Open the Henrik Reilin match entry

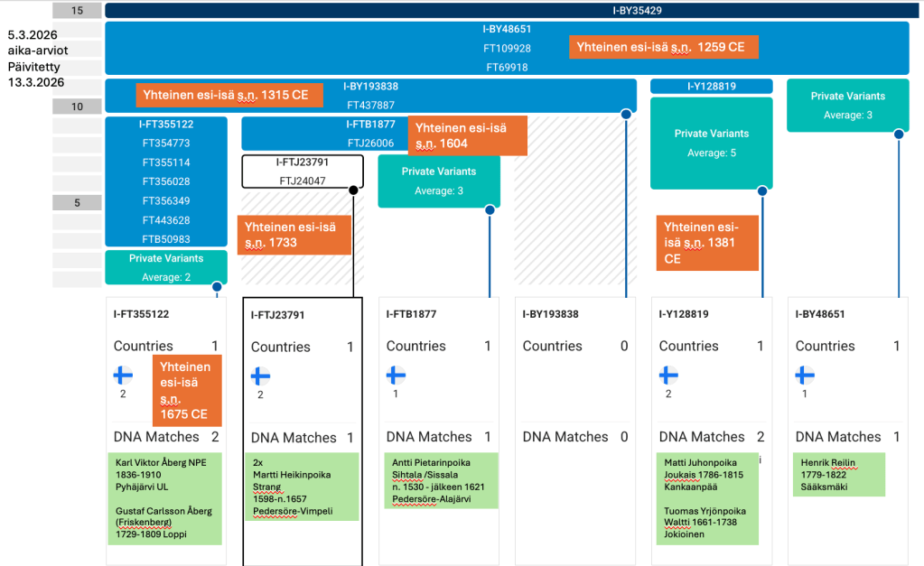[x=839, y=474]
